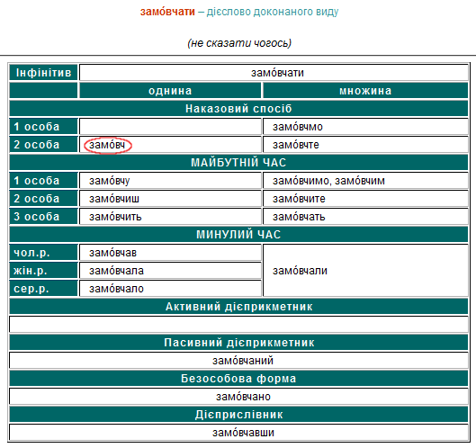Select the infinitive cell замо́вчати
This screenshot has height=448, width=476.
pos(274,73)
